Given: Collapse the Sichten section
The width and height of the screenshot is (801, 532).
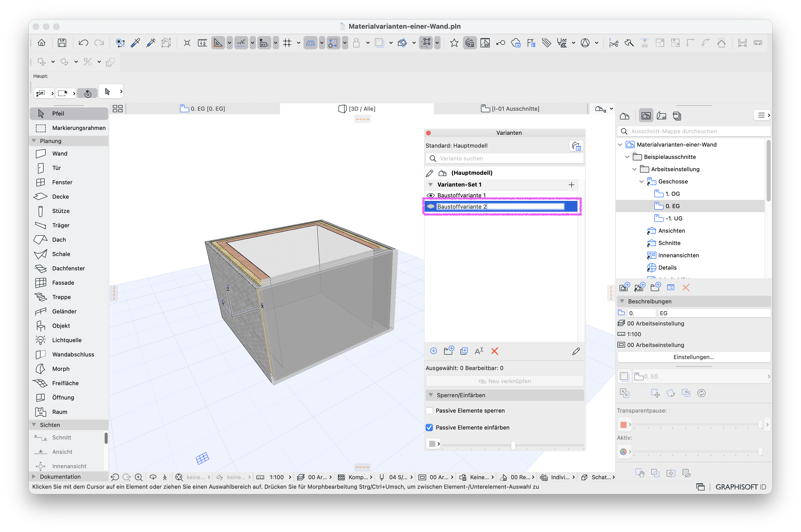Looking at the screenshot, I should point(34,425).
